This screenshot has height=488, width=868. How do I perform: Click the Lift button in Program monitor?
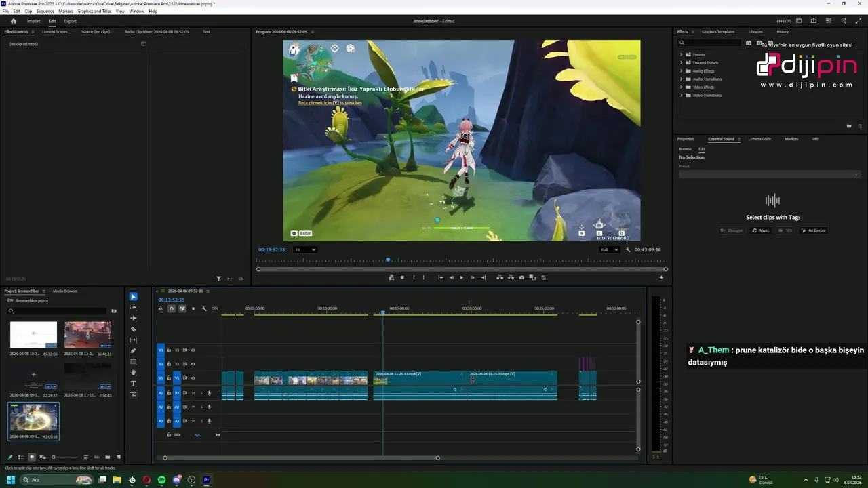[x=500, y=277]
